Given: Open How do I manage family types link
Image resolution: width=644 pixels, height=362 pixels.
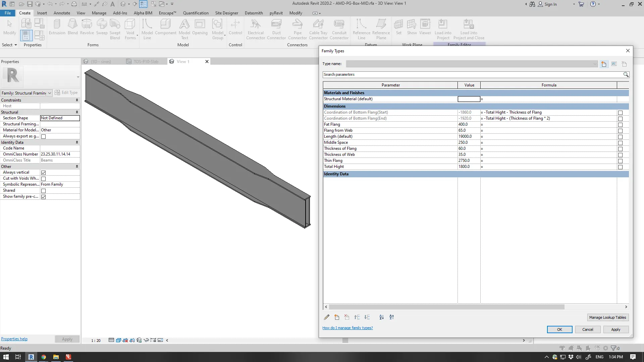Looking at the screenshot, I should pos(347,328).
